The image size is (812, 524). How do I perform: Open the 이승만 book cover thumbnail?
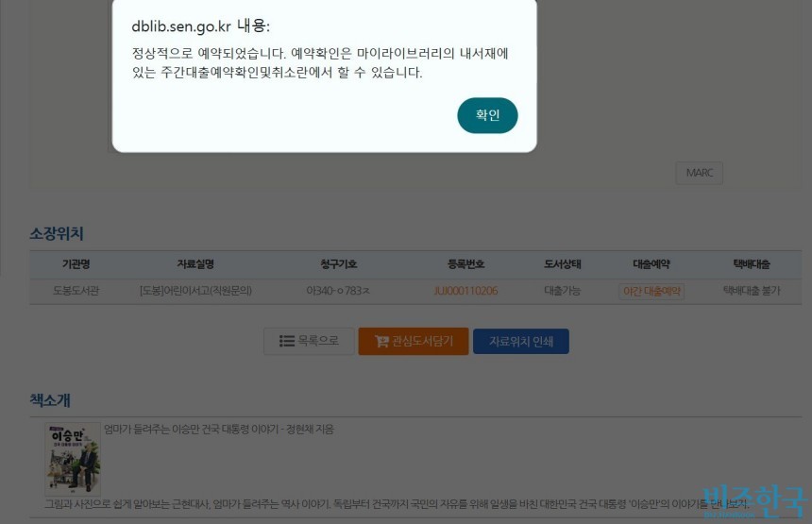(73, 459)
